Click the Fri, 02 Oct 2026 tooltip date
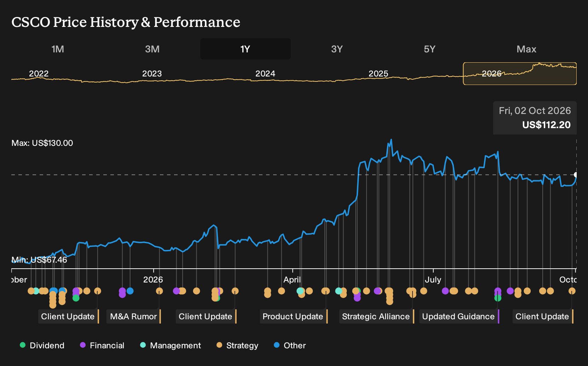588x366 pixels. (535, 111)
